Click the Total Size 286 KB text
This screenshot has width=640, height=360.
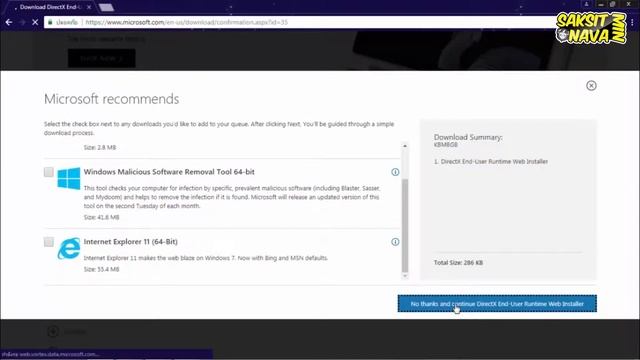click(458, 262)
